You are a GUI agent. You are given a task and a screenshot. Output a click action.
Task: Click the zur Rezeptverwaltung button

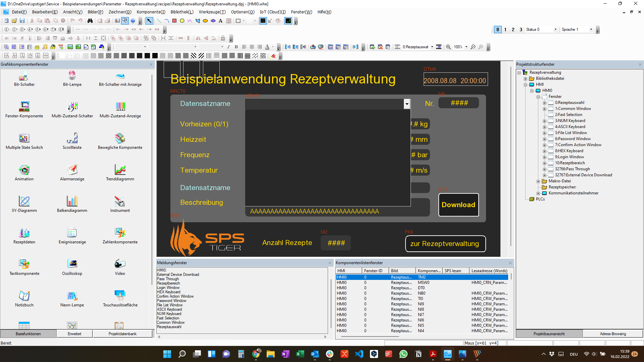(445, 244)
